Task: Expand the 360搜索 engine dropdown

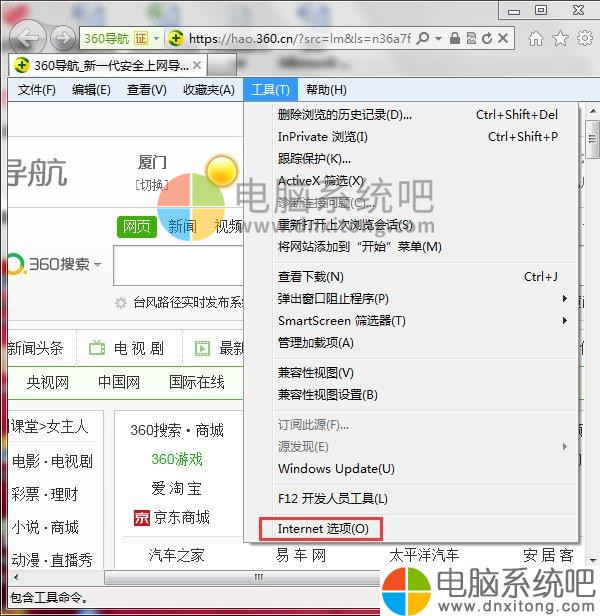Action: pyautogui.click(x=98, y=265)
